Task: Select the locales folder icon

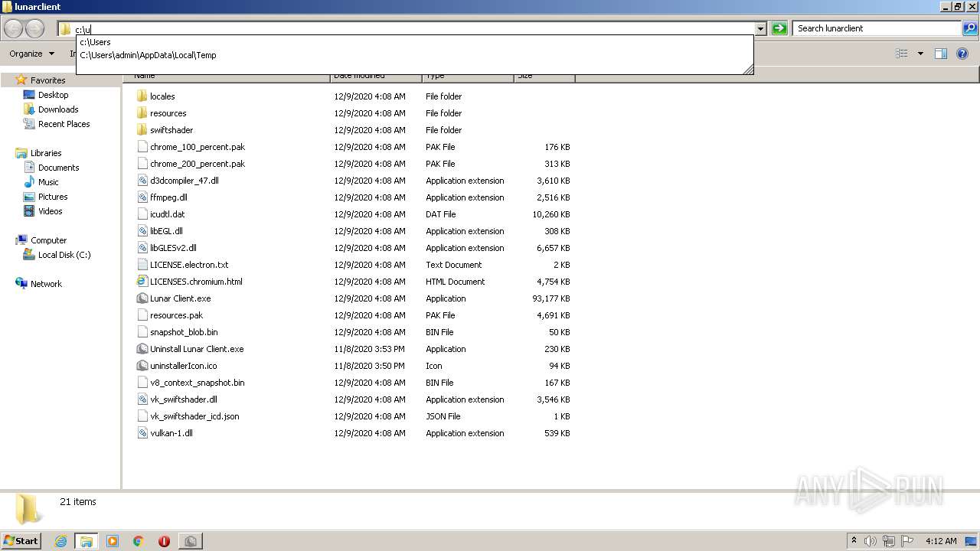Action: (x=142, y=96)
